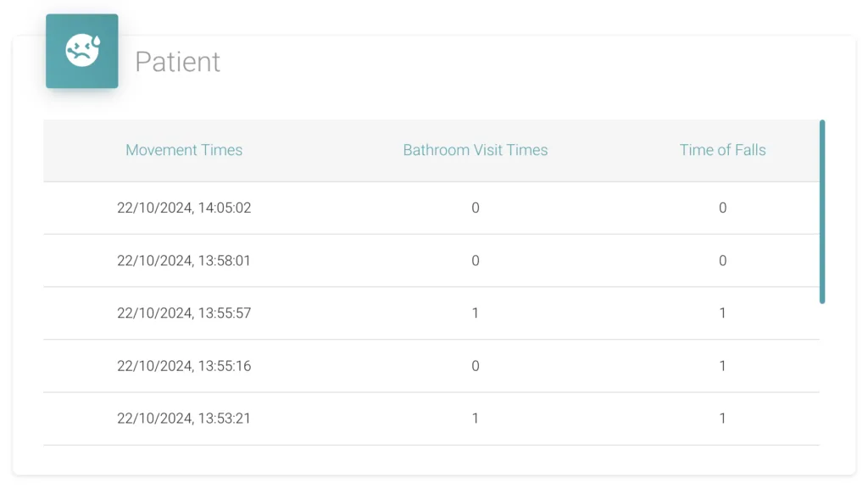Viewport: 868px width, 499px height.
Task: Click falls value in 13:58:01 row
Action: (x=722, y=261)
